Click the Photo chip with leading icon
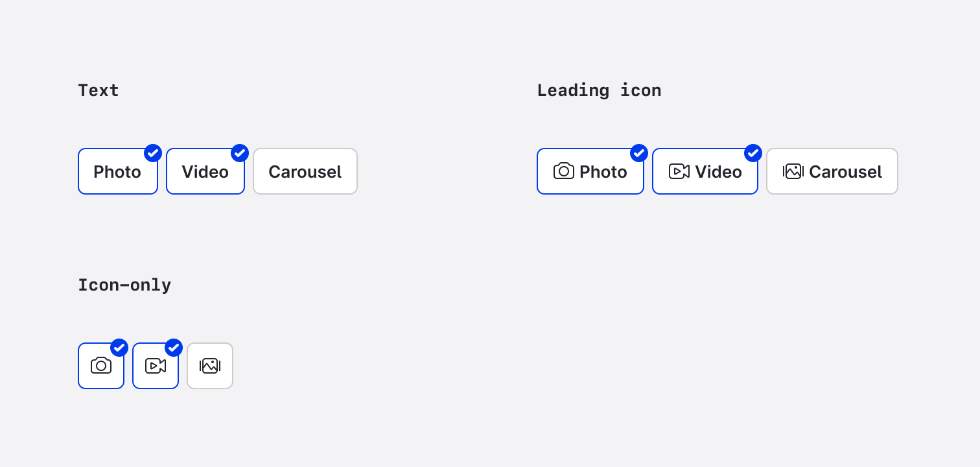The height and width of the screenshot is (467, 980). [590, 171]
